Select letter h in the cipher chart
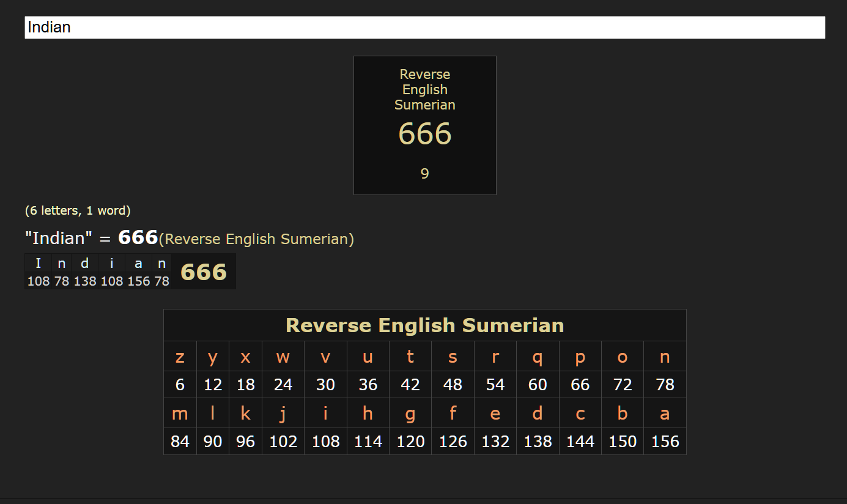 [368, 414]
